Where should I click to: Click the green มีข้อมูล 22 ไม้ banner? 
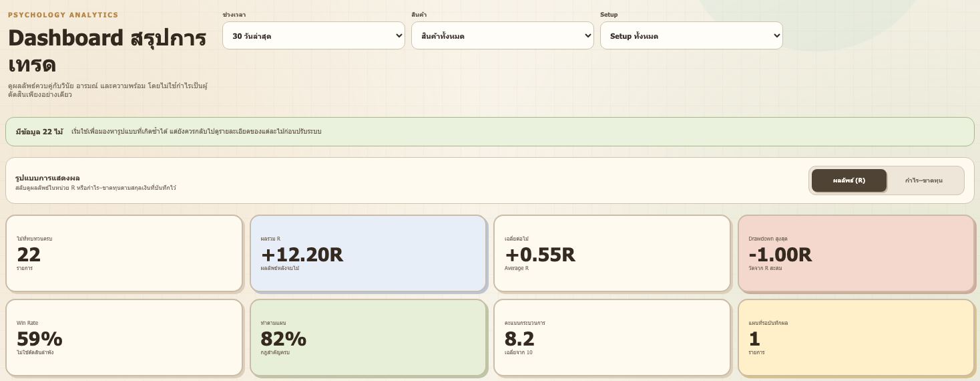tap(490, 132)
